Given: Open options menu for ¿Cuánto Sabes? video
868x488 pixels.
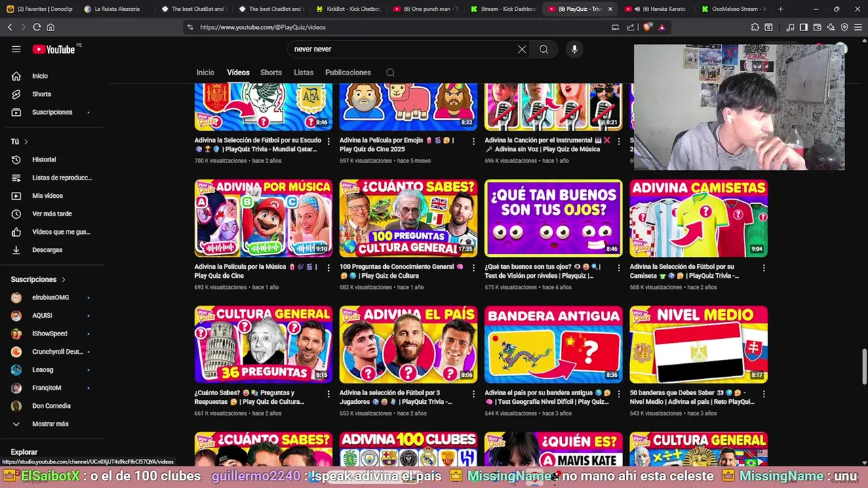Looking at the screenshot, I should [x=328, y=394].
